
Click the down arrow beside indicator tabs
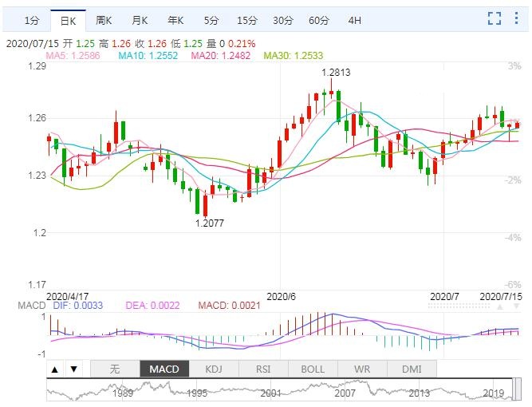click(73, 369)
